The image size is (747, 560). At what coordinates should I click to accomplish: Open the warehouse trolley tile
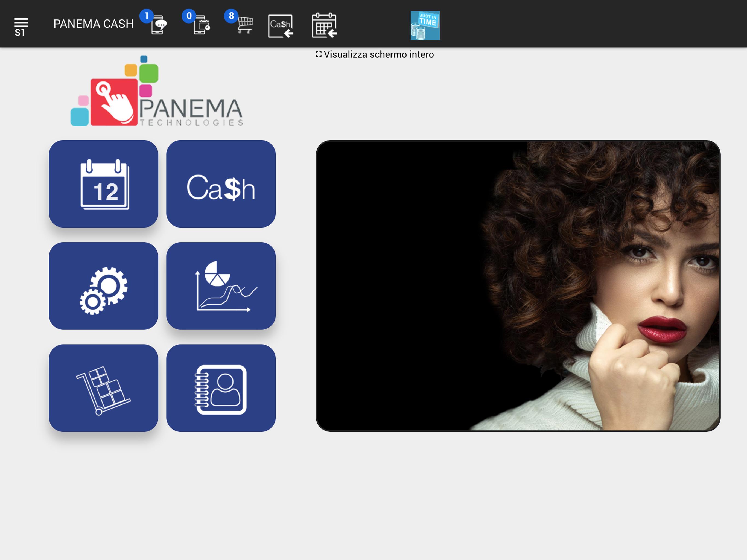103,388
